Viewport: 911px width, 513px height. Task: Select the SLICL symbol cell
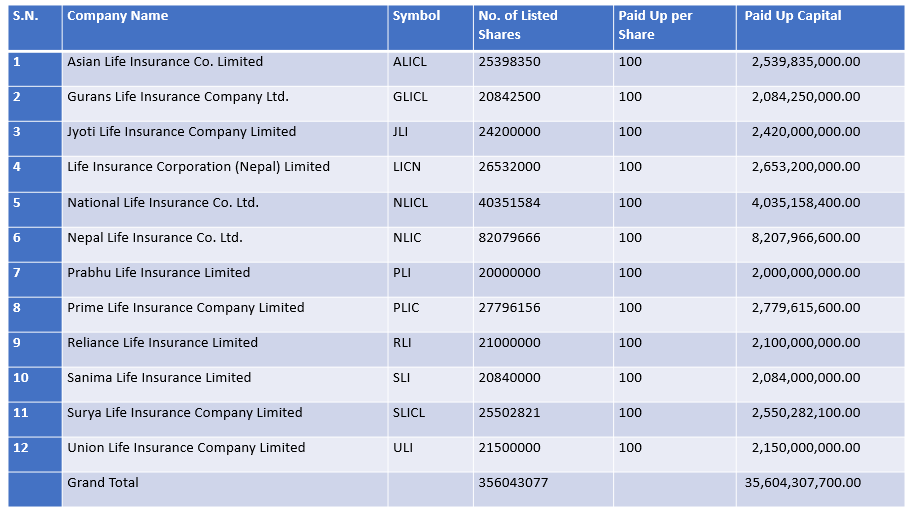[x=409, y=413]
